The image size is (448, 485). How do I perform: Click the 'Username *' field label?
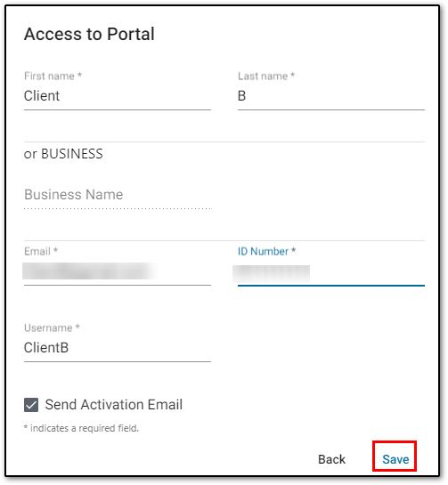coord(52,327)
